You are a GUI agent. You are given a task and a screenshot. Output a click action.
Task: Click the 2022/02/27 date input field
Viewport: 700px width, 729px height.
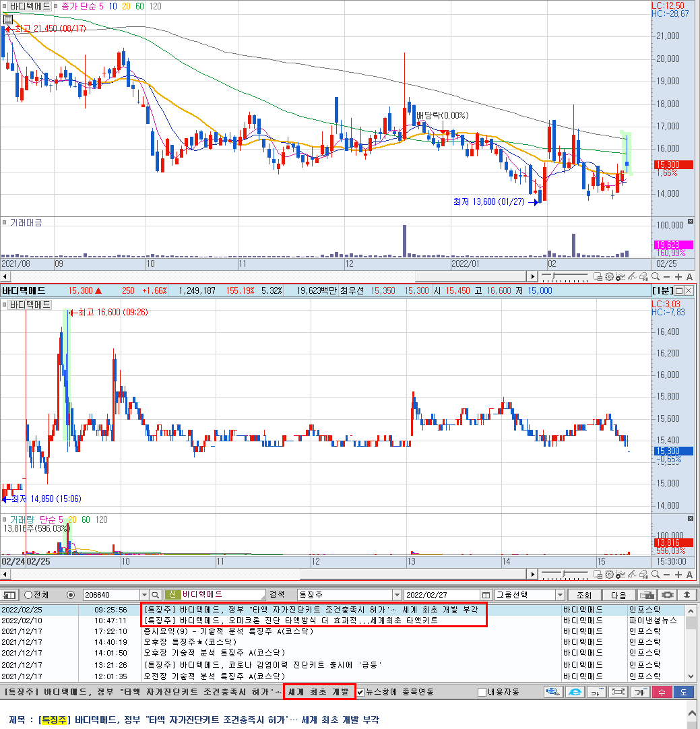[441, 595]
